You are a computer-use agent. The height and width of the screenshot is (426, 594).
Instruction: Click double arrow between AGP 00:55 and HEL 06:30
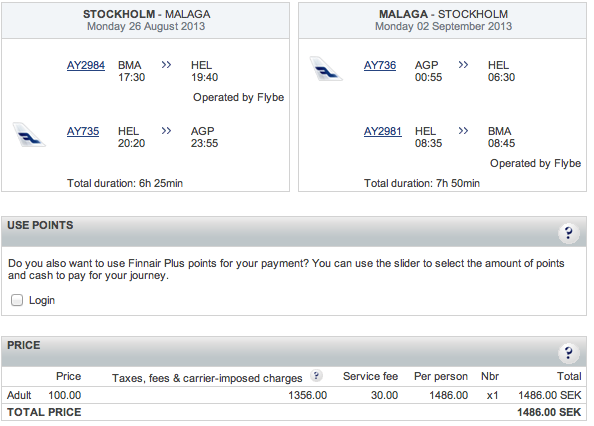point(463,65)
